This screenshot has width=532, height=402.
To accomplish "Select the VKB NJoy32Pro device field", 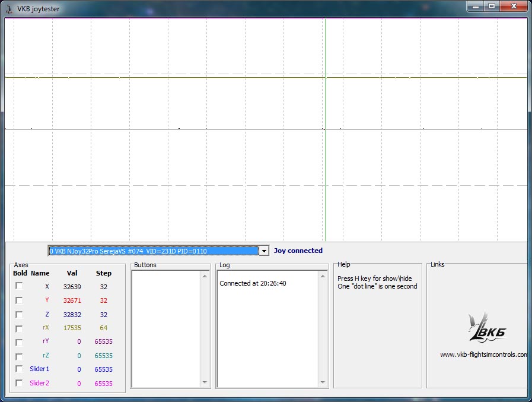I will (x=153, y=251).
